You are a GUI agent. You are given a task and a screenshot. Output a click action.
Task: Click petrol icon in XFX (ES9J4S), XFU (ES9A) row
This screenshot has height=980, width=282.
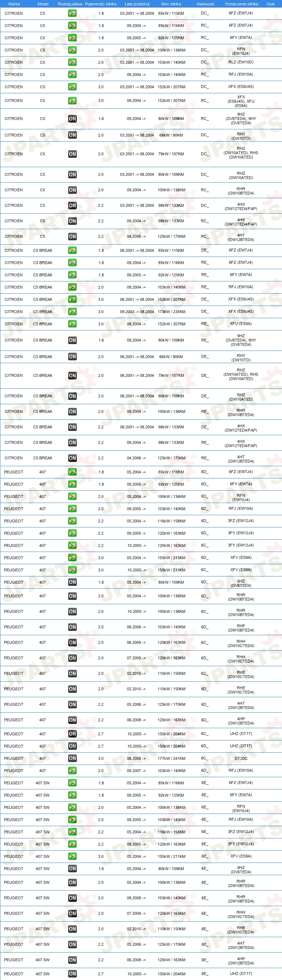point(72,101)
